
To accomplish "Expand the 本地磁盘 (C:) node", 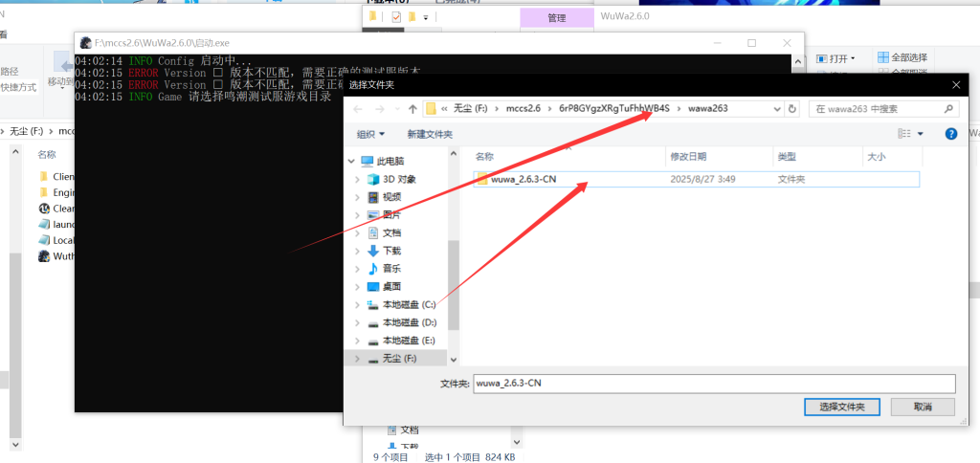I will (x=357, y=305).
